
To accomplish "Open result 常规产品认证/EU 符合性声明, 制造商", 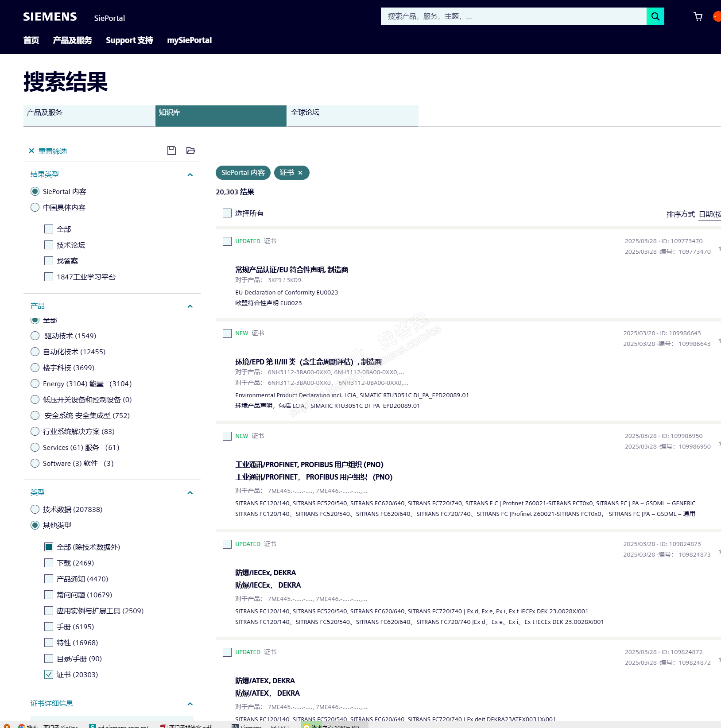I will [291, 270].
